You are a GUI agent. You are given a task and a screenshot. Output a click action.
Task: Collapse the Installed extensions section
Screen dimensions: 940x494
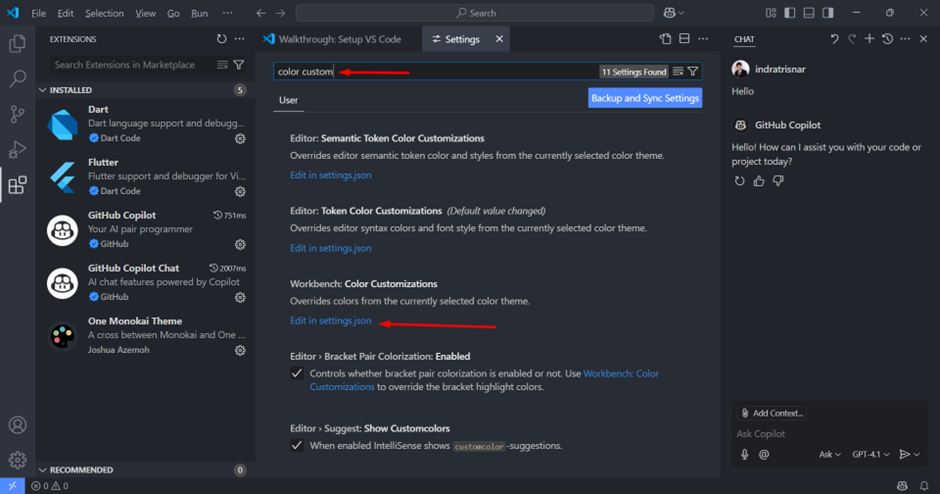[x=144, y=90]
